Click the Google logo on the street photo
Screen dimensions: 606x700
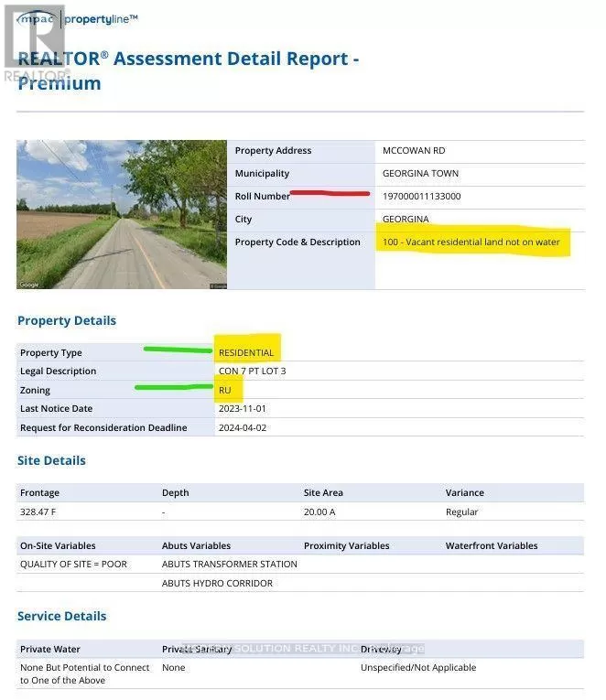pyautogui.click(x=28, y=285)
